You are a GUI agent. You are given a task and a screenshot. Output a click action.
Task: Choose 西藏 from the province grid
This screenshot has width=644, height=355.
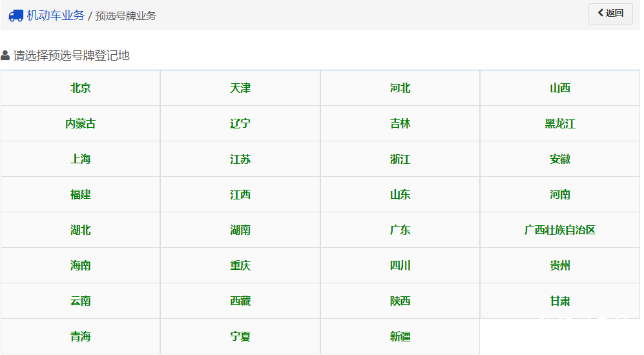pyautogui.click(x=240, y=301)
